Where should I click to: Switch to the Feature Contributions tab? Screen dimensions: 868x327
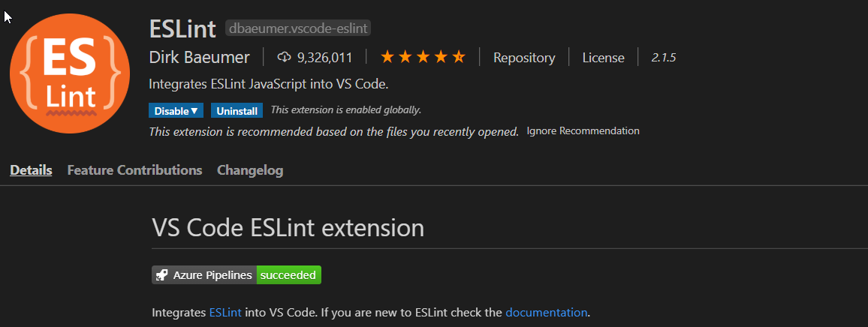134,170
